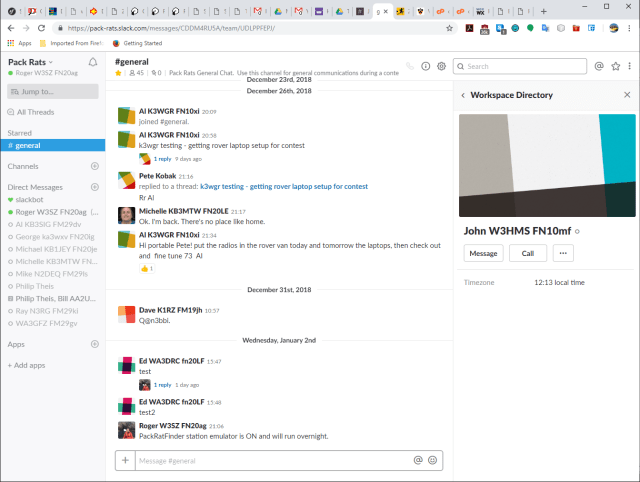Open Getting Started bookmark
The height and width of the screenshot is (482, 640).
click(x=138, y=43)
